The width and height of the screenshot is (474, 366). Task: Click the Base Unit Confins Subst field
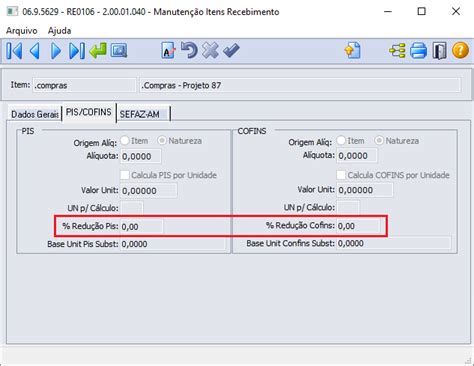(394, 243)
